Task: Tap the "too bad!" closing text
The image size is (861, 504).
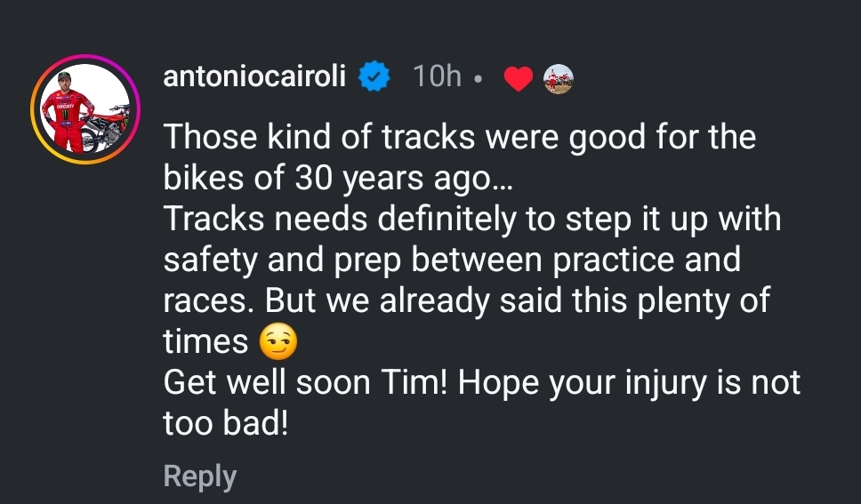Action: 226,424
